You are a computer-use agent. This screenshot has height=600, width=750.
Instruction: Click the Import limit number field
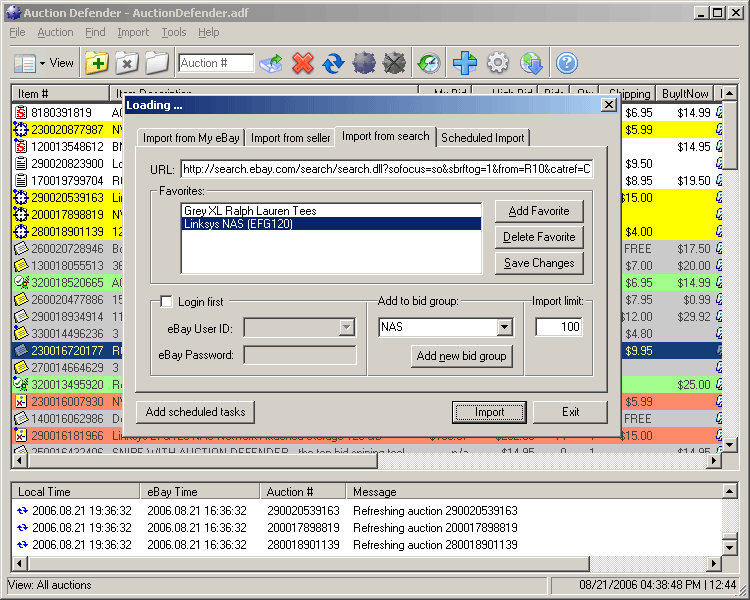(x=558, y=327)
